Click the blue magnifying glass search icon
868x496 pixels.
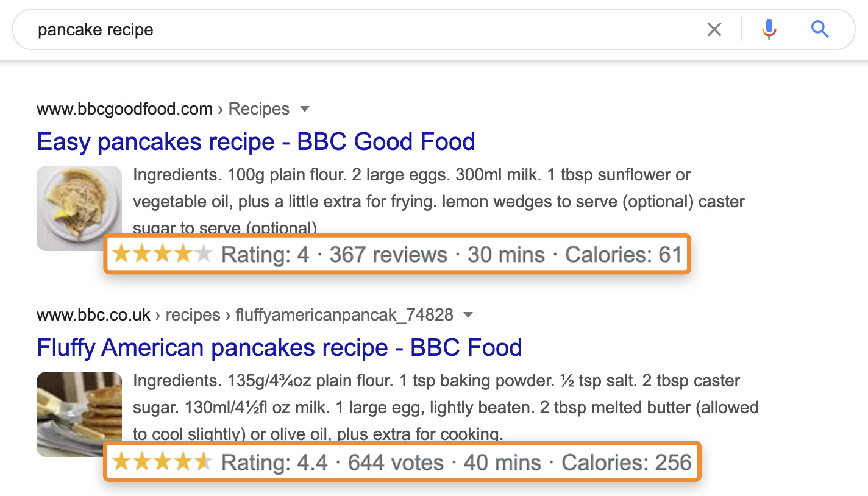click(820, 29)
